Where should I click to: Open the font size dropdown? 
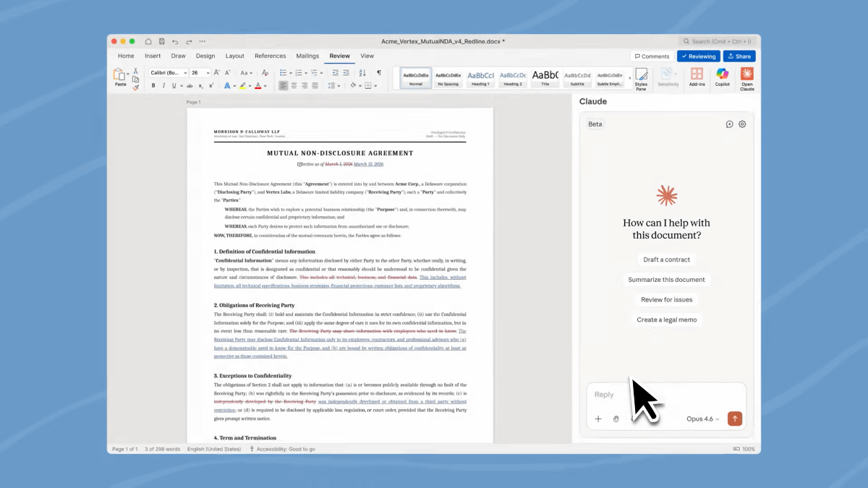(208, 73)
